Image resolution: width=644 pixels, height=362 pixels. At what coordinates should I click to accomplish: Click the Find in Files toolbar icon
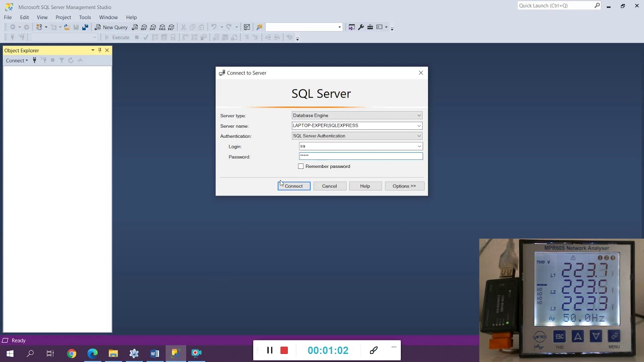pos(259,27)
